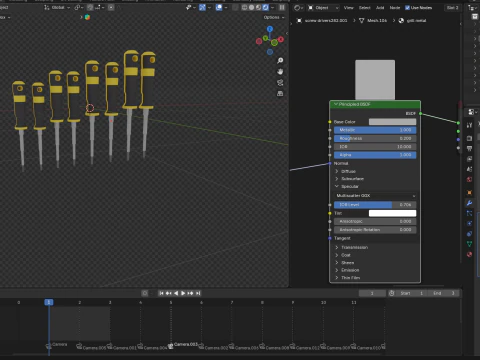The width and height of the screenshot is (480, 360).
Task: Open the Output properties tab
Action: pos(469,148)
